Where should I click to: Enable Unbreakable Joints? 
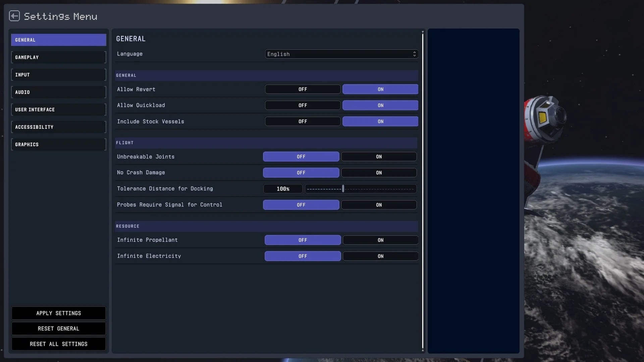point(378,157)
